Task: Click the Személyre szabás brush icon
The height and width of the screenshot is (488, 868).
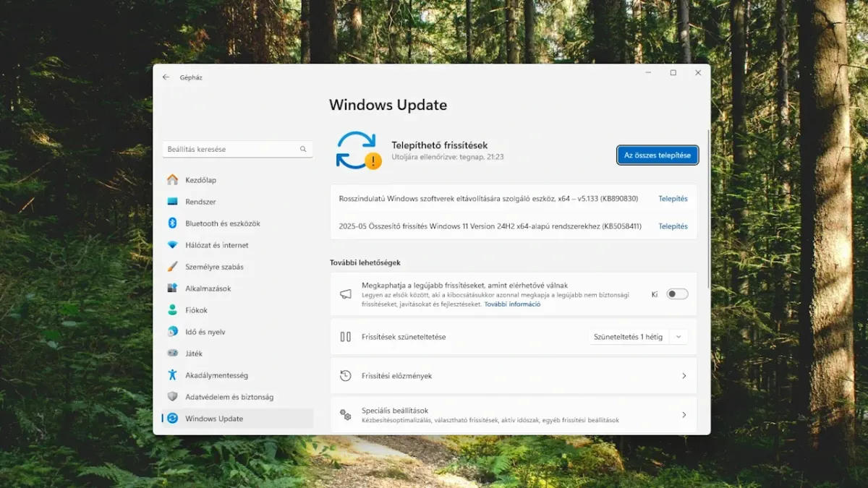Action: 172,267
